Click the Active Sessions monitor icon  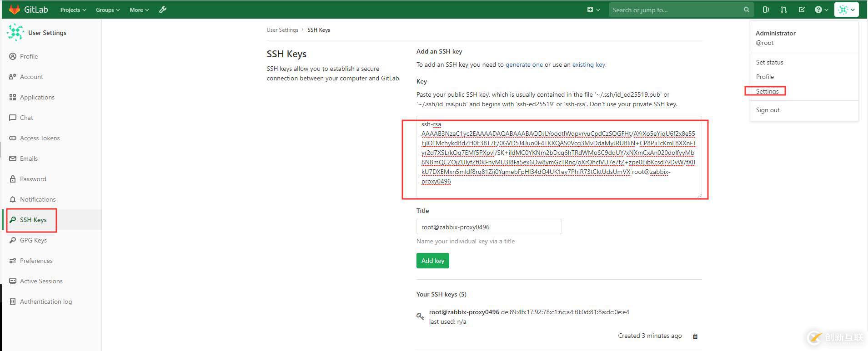point(13,281)
